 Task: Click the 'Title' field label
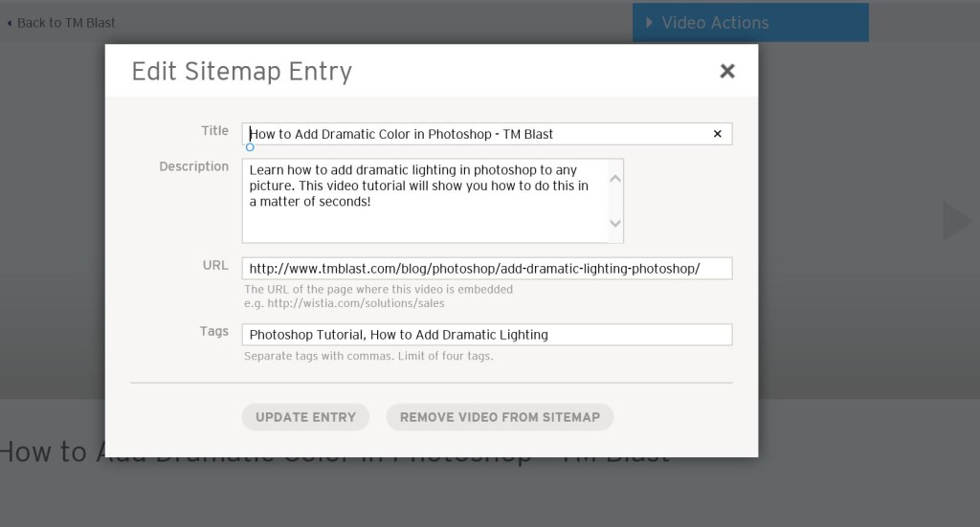pos(214,130)
